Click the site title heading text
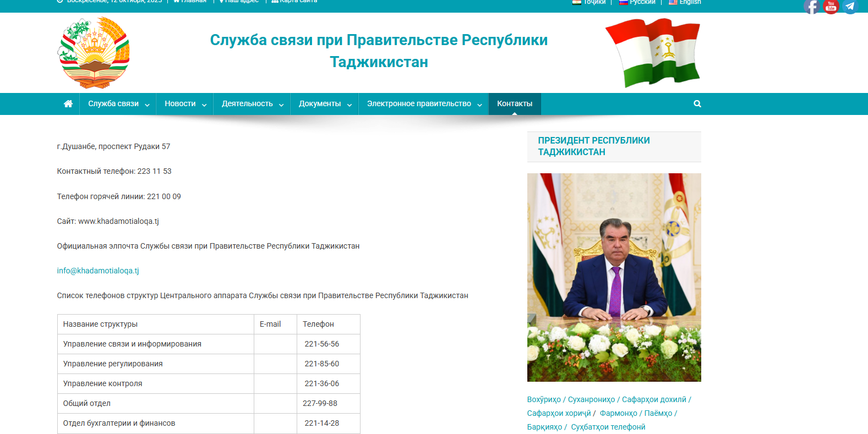The width and height of the screenshot is (868, 434). 379,51
